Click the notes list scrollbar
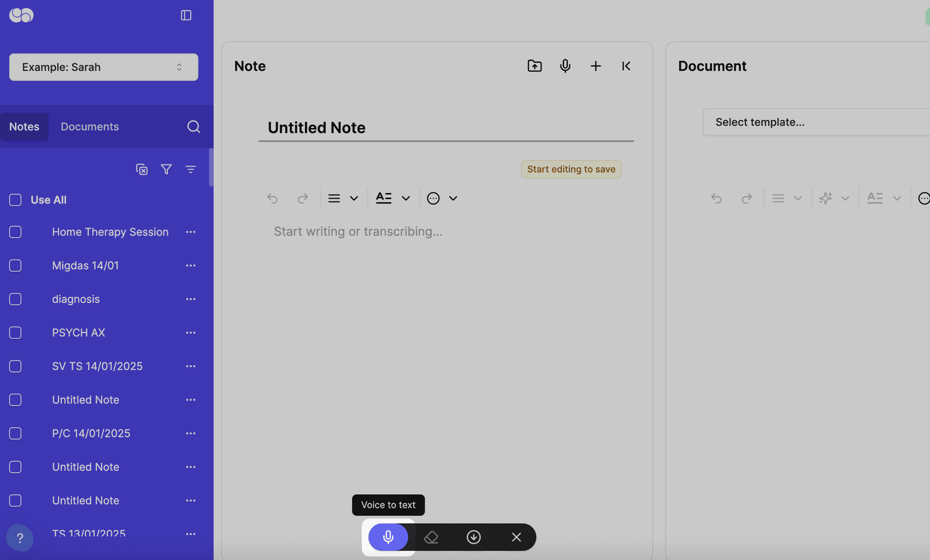This screenshot has height=560, width=930. (211, 168)
